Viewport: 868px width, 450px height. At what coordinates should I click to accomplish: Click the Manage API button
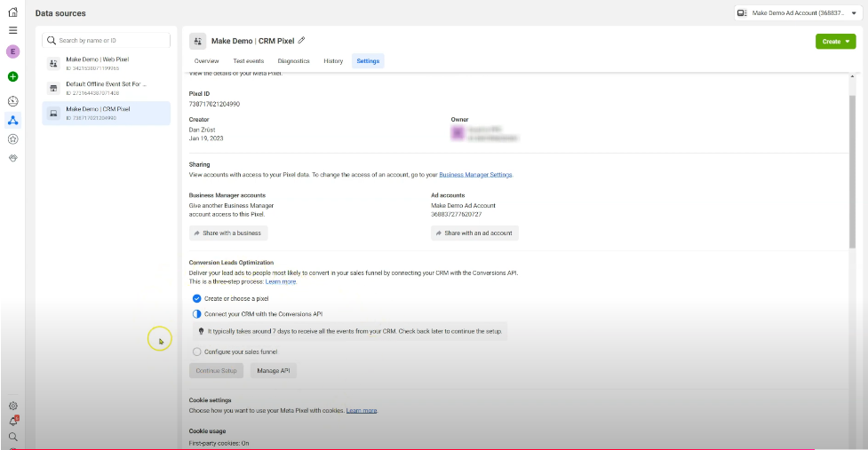coord(274,370)
